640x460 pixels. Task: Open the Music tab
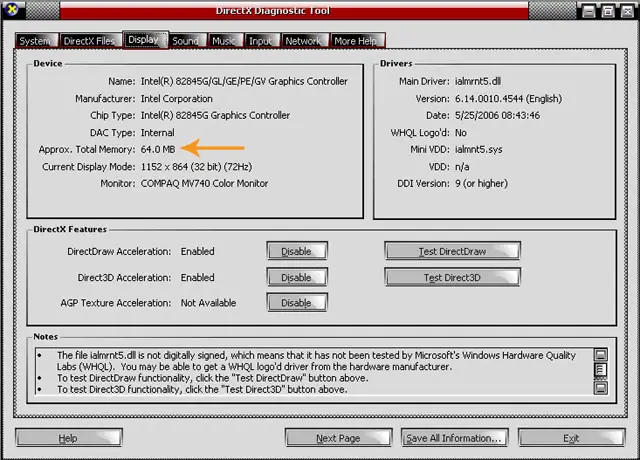tap(224, 41)
